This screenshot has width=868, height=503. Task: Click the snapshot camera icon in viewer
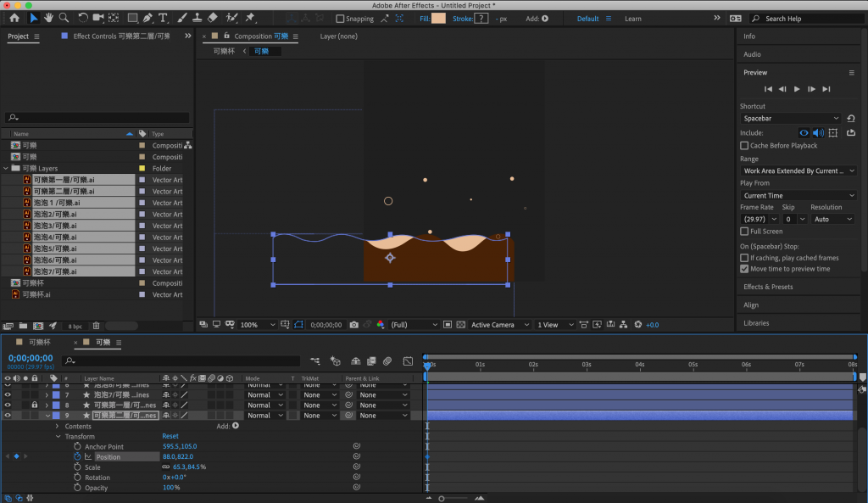pyautogui.click(x=354, y=324)
